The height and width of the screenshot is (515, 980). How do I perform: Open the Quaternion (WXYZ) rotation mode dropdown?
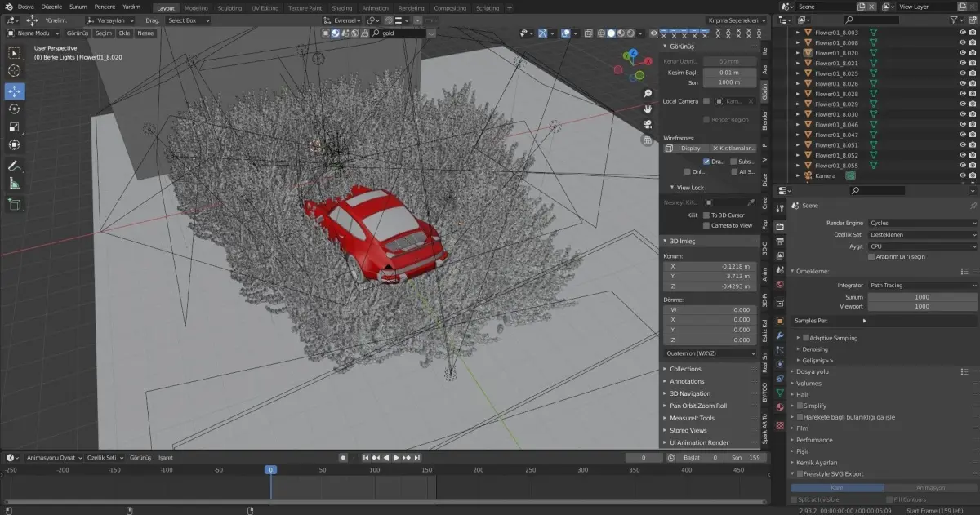click(x=710, y=353)
